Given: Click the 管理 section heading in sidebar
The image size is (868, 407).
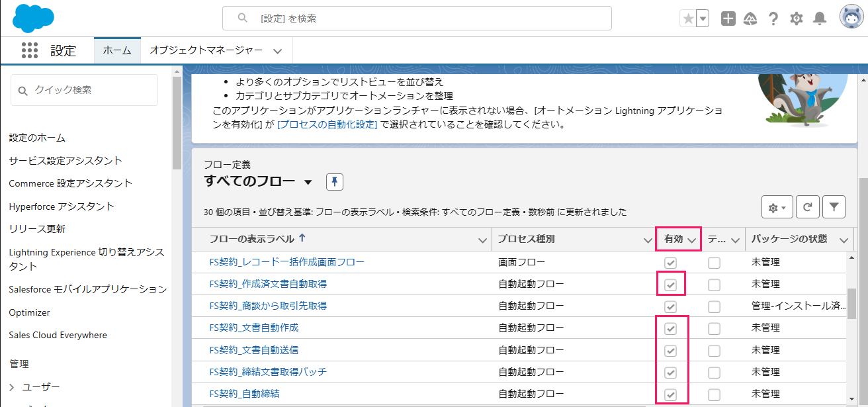Looking at the screenshot, I should click(x=19, y=364).
